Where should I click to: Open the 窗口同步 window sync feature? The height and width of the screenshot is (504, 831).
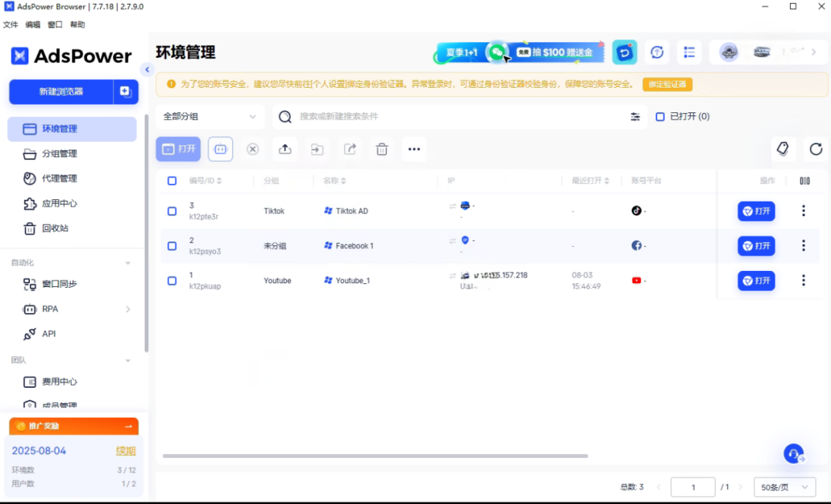(x=53, y=284)
